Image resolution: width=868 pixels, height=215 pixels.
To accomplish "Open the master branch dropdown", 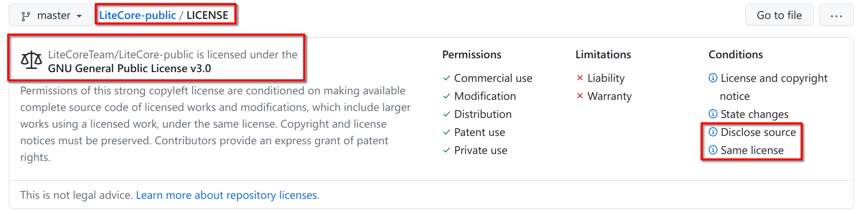I will pyautogui.click(x=51, y=15).
